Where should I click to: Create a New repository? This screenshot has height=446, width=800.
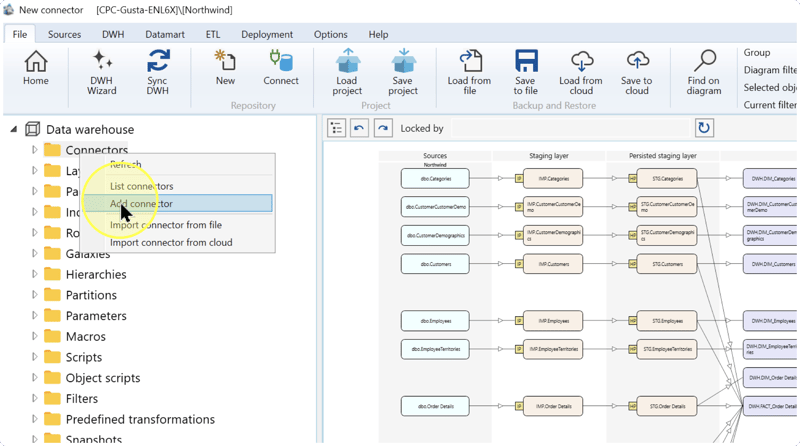coord(225,68)
